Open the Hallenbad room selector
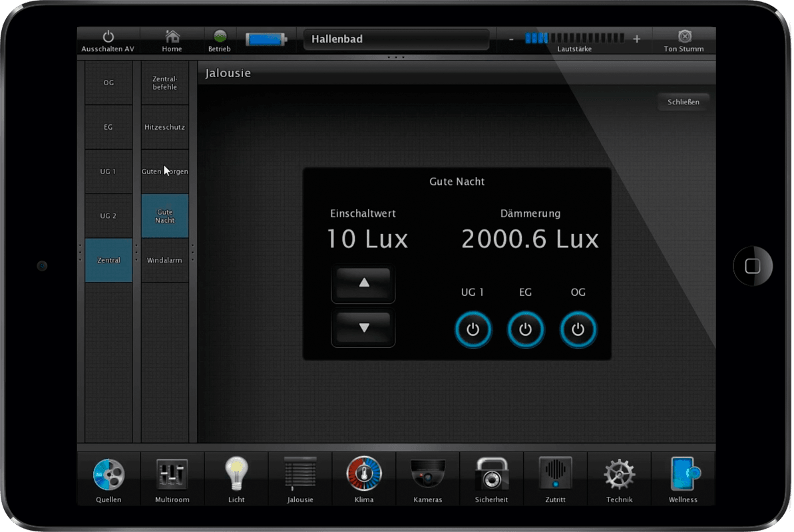 [x=396, y=39]
